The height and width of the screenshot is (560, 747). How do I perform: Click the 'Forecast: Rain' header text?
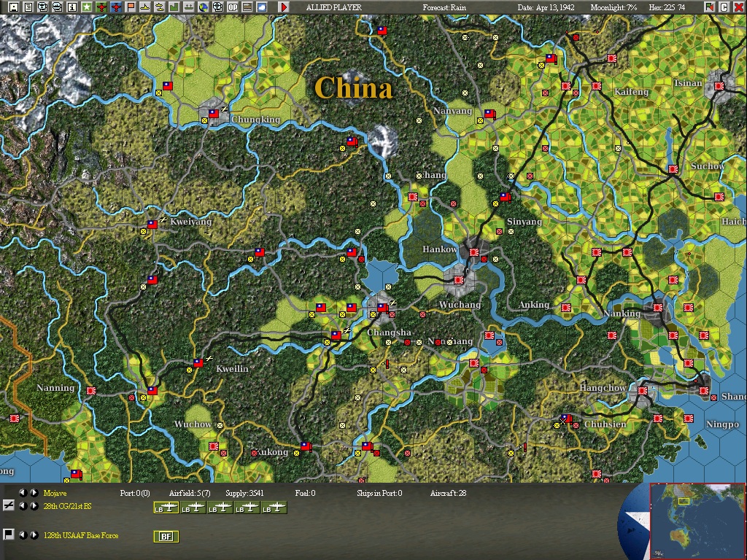(x=444, y=7)
